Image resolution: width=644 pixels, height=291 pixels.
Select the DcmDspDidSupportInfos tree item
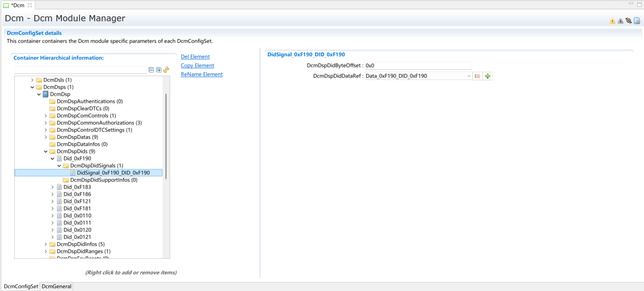(103, 180)
